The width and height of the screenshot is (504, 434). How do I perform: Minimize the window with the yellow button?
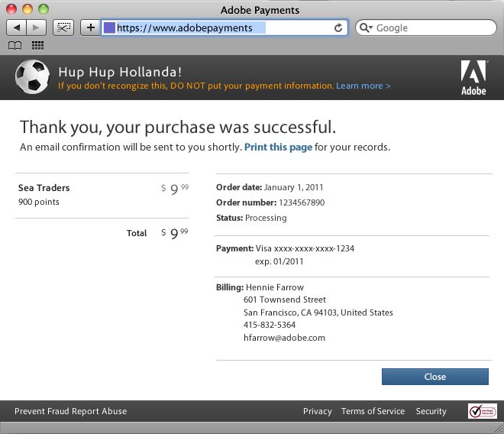coord(27,9)
